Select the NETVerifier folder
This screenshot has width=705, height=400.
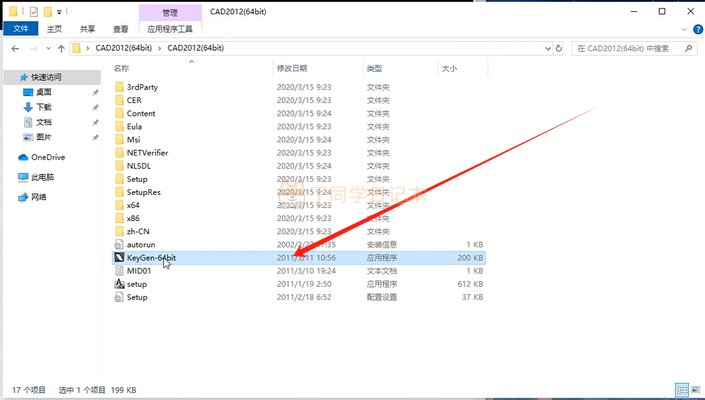point(147,153)
